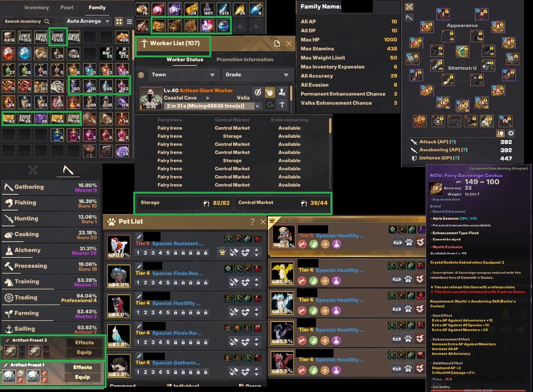Open the Pet List help question mark
533x392 pixels.
(x=252, y=222)
